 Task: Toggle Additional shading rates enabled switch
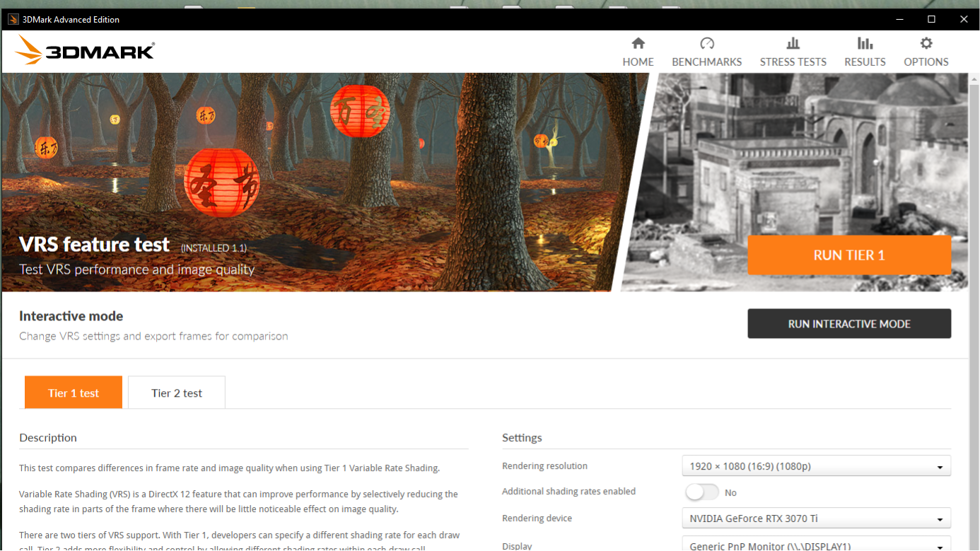pyautogui.click(x=701, y=492)
